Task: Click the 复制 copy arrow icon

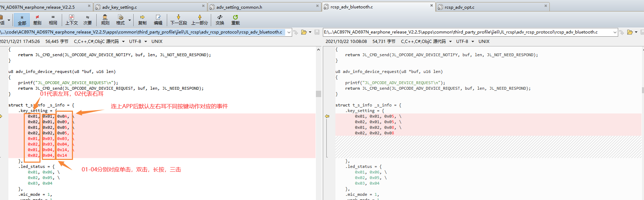Action: point(142,20)
